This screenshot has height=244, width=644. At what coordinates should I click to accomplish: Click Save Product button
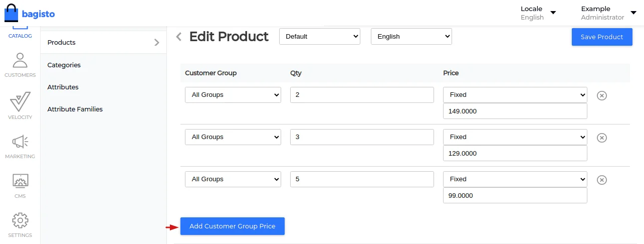point(601,37)
